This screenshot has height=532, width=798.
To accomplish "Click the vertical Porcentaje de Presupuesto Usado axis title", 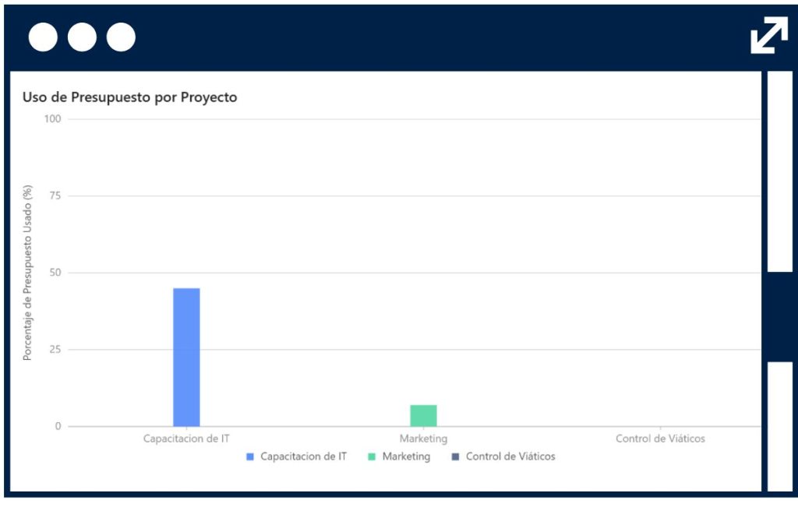I will pos(27,273).
